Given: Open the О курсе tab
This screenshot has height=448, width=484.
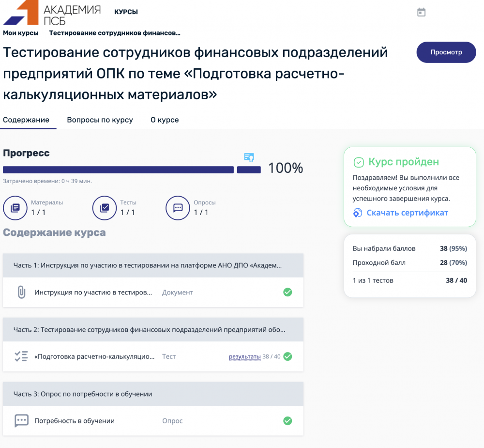Looking at the screenshot, I should [165, 120].
